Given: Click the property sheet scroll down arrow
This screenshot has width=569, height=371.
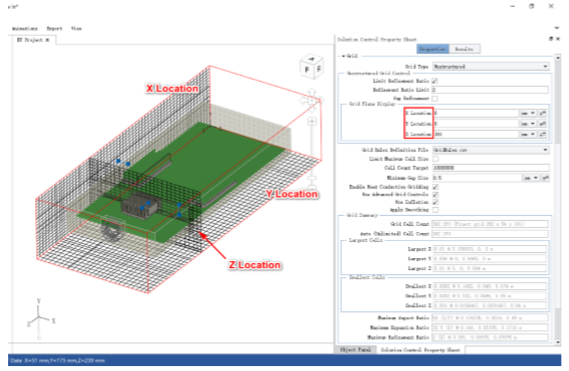Looking at the screenshot, I should (x=558, y=342).
